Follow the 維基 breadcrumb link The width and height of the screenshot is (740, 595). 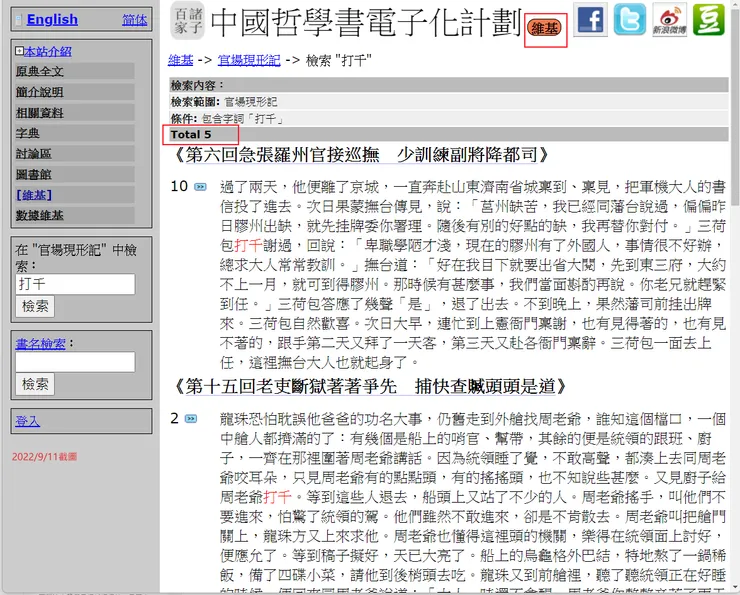tap(181, 60)
